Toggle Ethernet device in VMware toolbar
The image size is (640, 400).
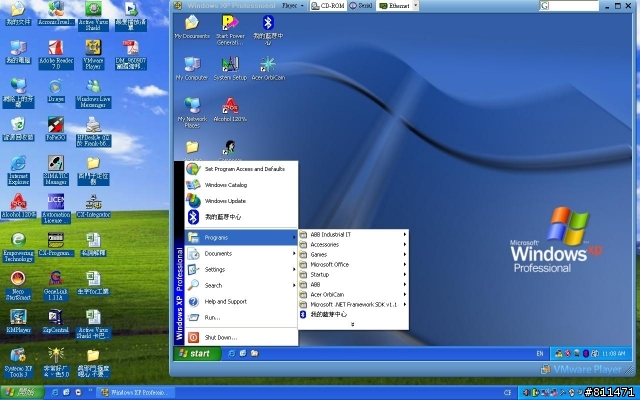pos(395,6)
